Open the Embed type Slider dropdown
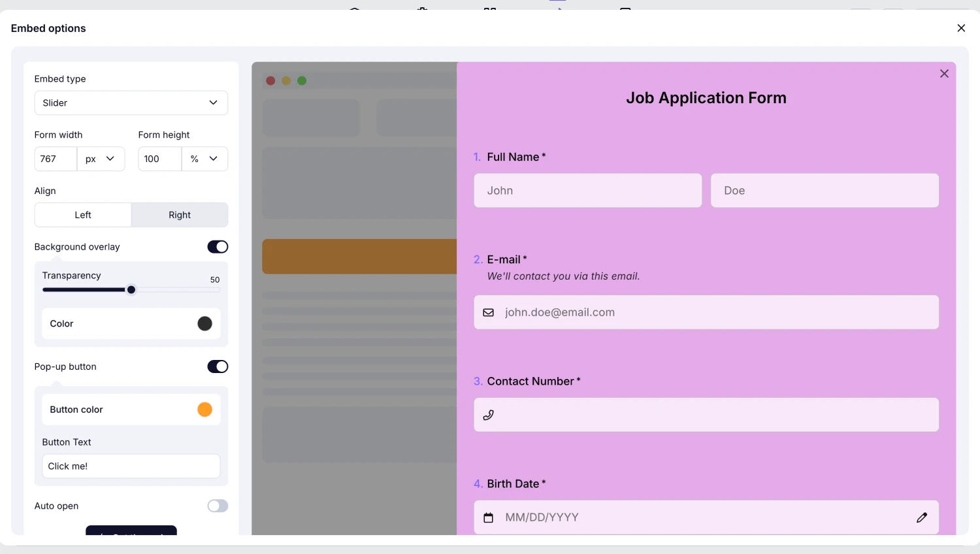This screenshot has height=554, width=980. pyautogui.click(x=131, y=103)
